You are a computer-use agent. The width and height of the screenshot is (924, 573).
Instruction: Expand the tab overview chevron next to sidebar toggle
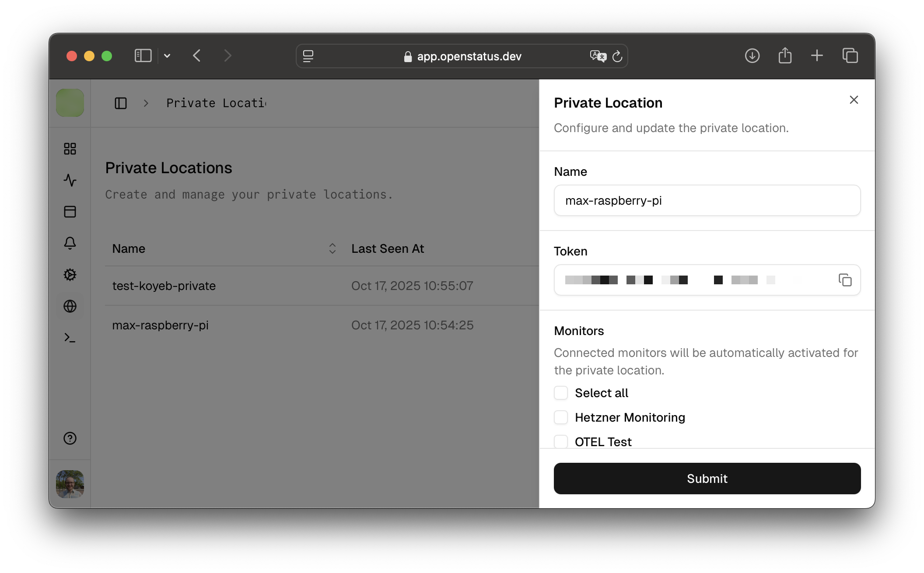coord(167,56)
